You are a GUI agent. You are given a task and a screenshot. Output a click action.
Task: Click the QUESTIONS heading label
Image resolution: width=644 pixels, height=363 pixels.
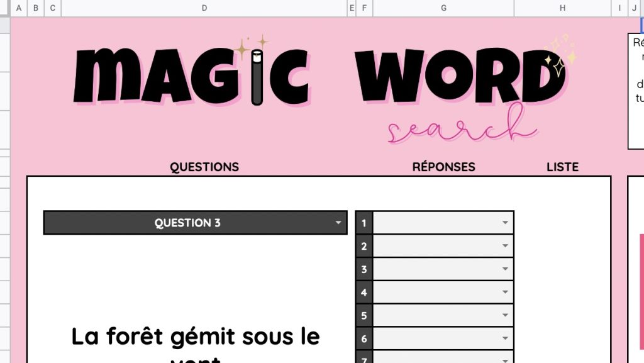pos(204,167)
